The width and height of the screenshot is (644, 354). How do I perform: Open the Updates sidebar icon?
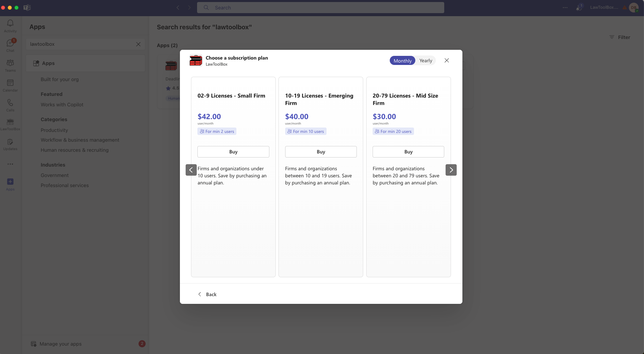click(10, 145)
